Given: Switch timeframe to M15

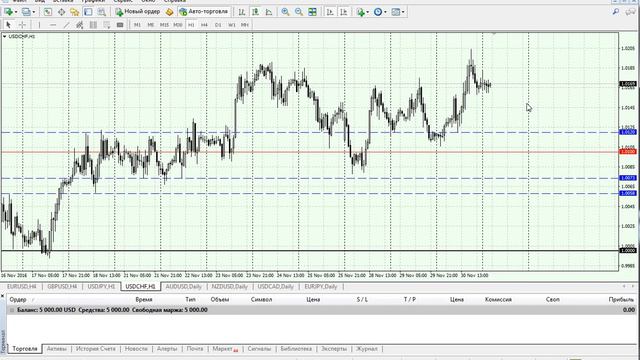Looking at the screenshot, I should [164, 25].
